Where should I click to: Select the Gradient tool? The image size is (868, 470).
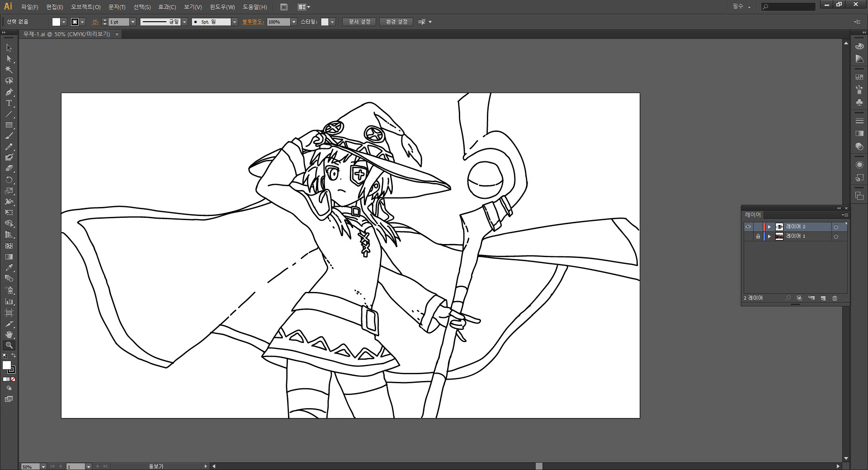tap(9, 257)
